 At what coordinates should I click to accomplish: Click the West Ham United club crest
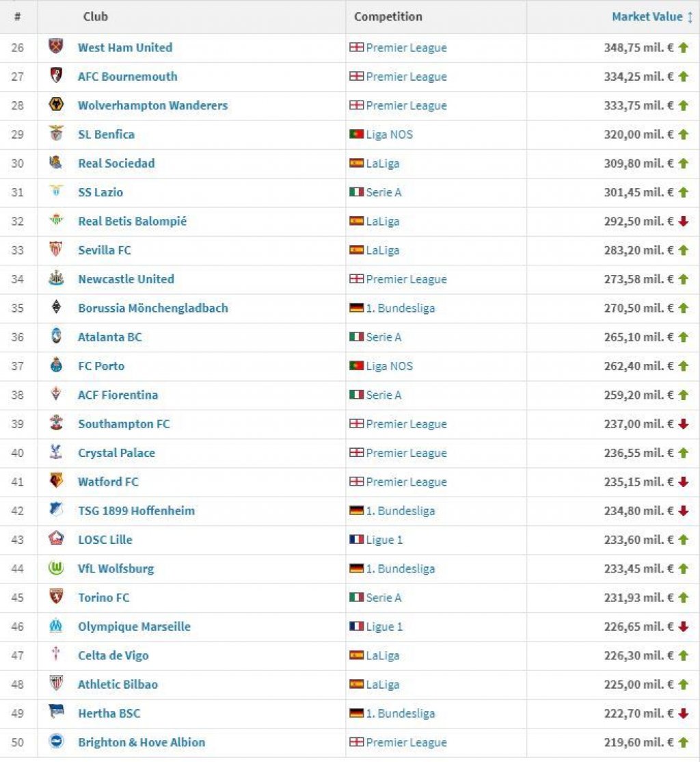56,47
